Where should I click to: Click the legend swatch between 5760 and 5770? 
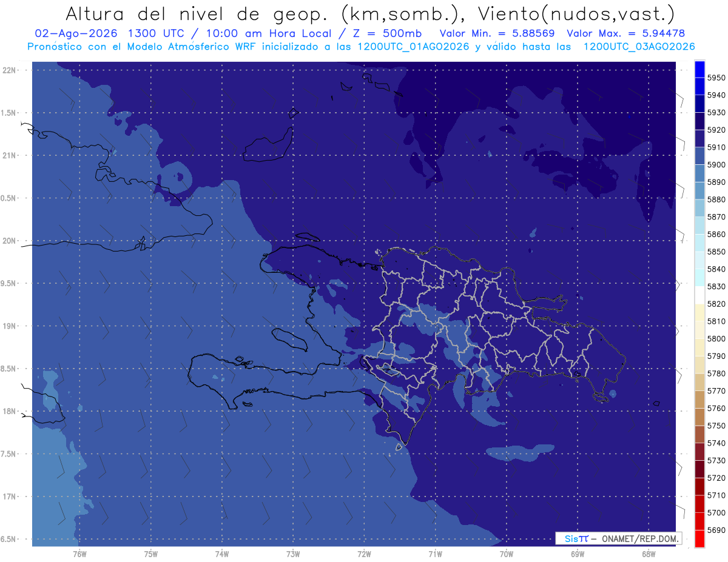click(x=699, y=400)
